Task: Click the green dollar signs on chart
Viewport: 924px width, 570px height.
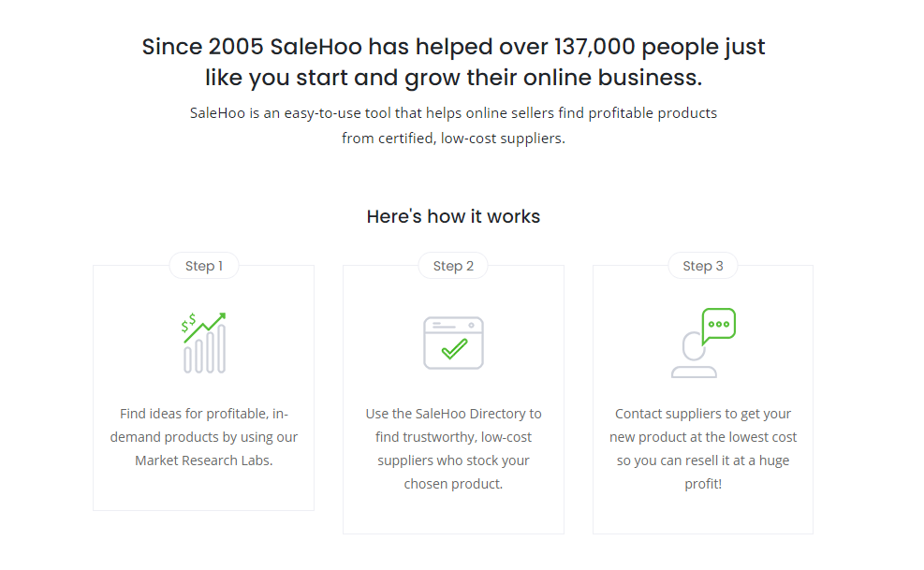Action: pos(189,323)
